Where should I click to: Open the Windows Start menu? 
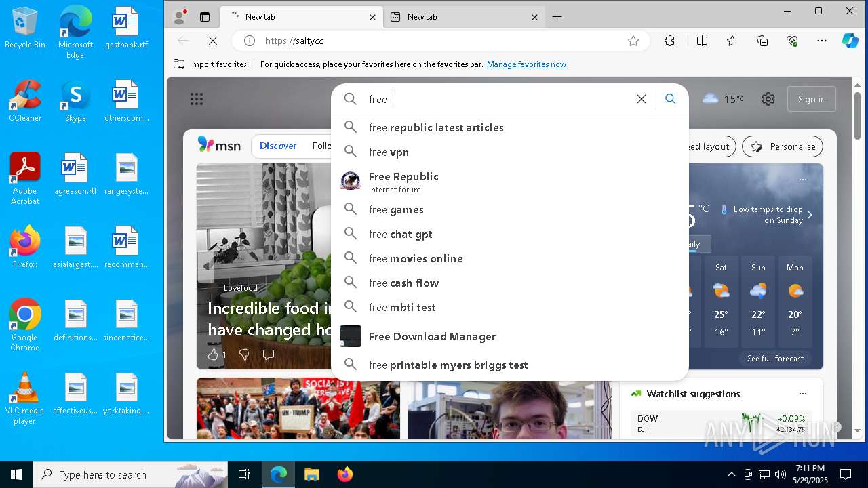point(16,474)
